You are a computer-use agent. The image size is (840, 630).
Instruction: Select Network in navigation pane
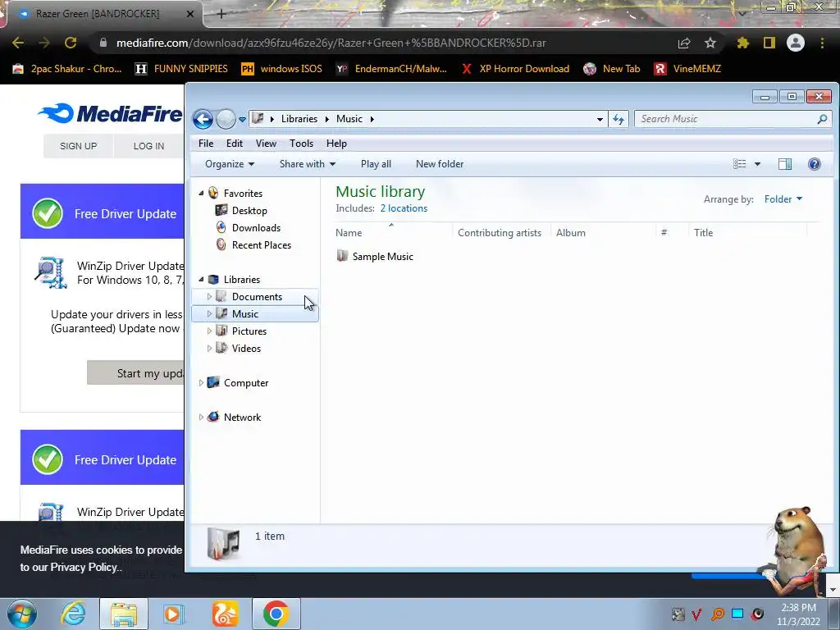pyautogui.click(x=242, y=417)
